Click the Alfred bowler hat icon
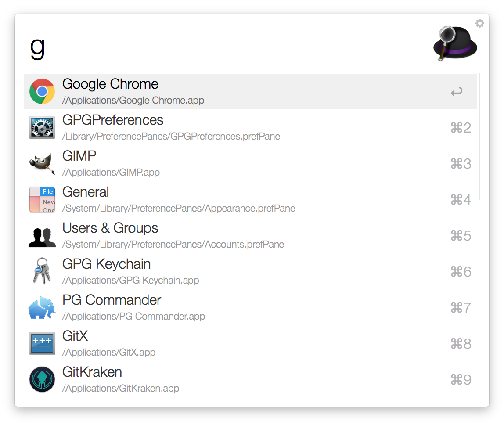 (x=455, y=43)
